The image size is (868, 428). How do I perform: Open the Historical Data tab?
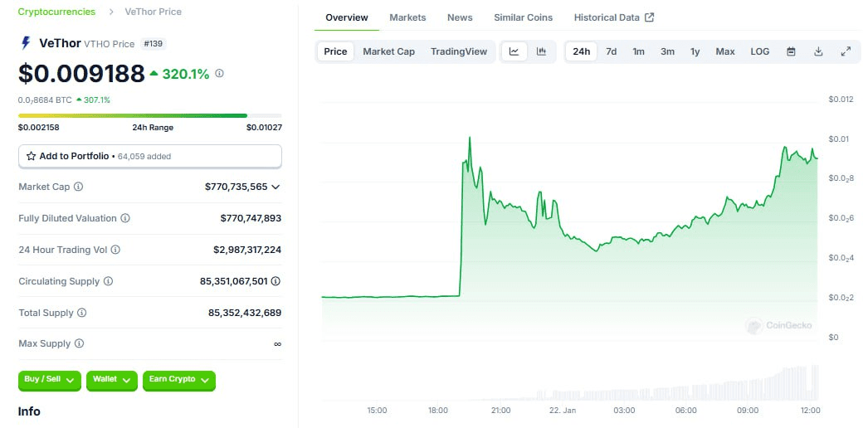(x=614, y=17)
